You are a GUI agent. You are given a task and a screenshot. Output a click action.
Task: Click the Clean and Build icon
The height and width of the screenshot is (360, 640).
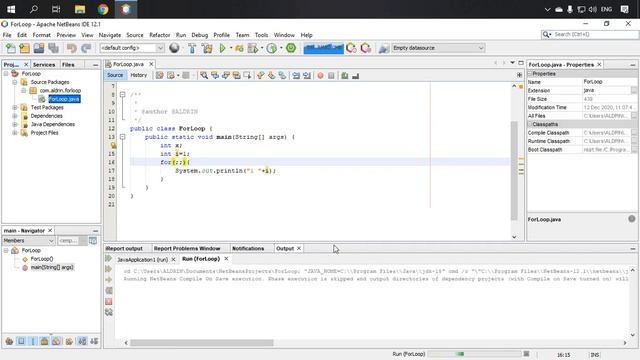click(207, 48)
